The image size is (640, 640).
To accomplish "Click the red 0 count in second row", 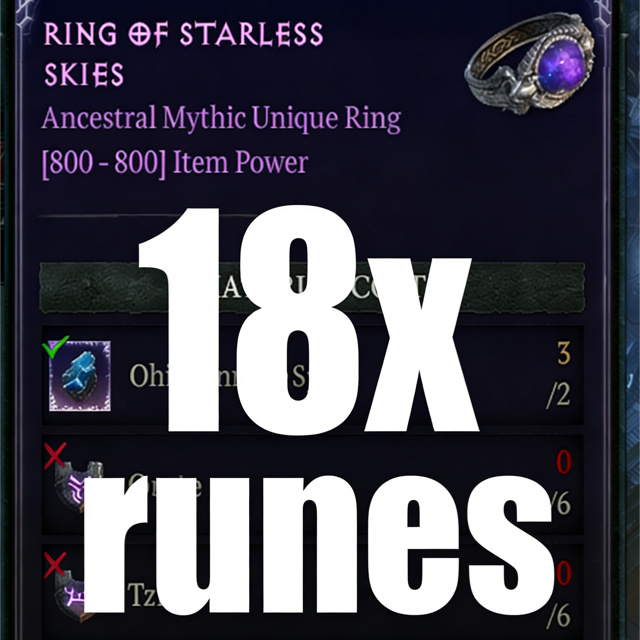I will (564, 462).
